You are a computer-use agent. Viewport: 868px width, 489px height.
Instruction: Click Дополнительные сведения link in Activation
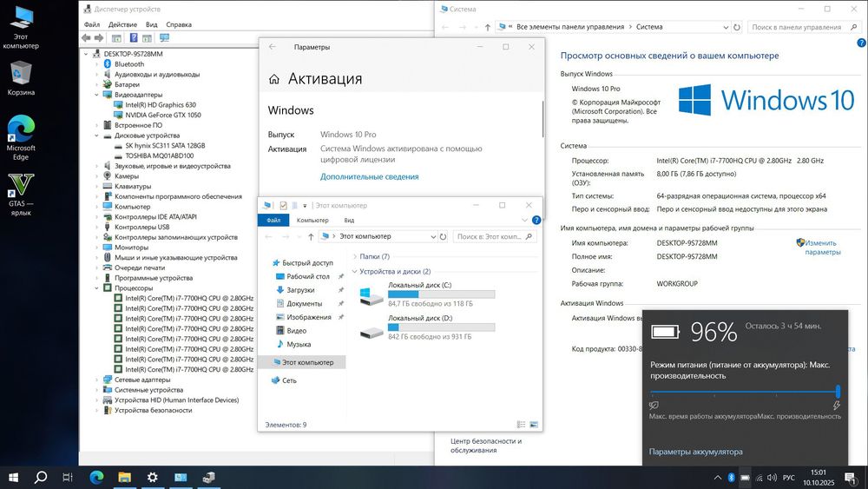(x=369, y=176)
